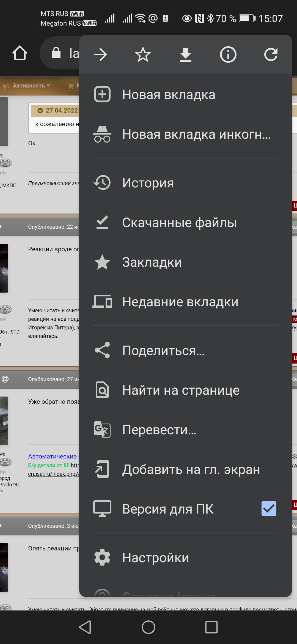This screenshot has height=644, width=297.
Task: Tap the browser Home icon
Action: [20, 53]
